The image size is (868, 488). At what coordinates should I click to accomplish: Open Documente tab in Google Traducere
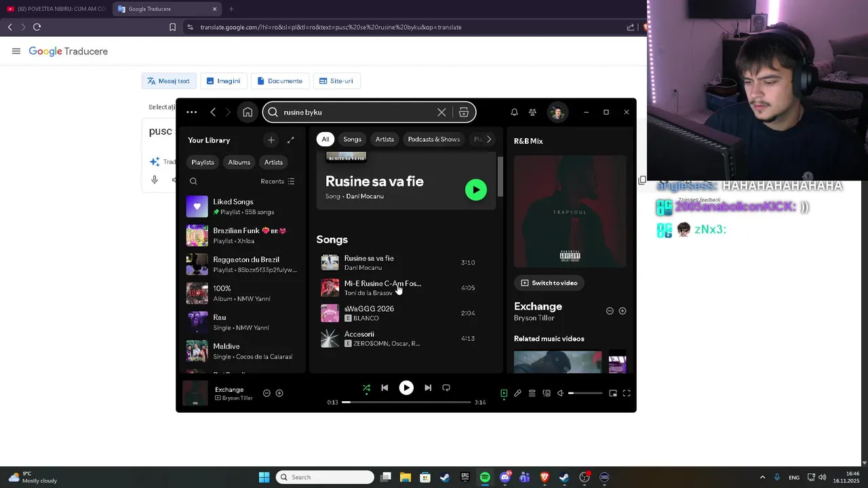click(x=280, y=81)
